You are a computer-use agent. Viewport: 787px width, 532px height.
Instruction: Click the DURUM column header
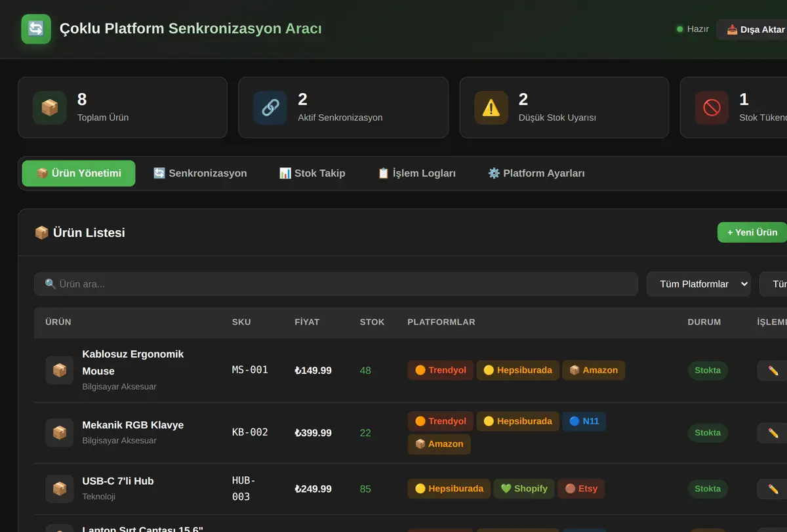[x=704, y=322]
